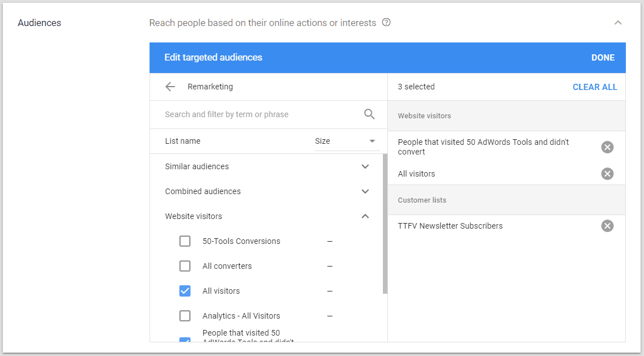
Task: Click the search magnifier icon
Action: [369, 114]
